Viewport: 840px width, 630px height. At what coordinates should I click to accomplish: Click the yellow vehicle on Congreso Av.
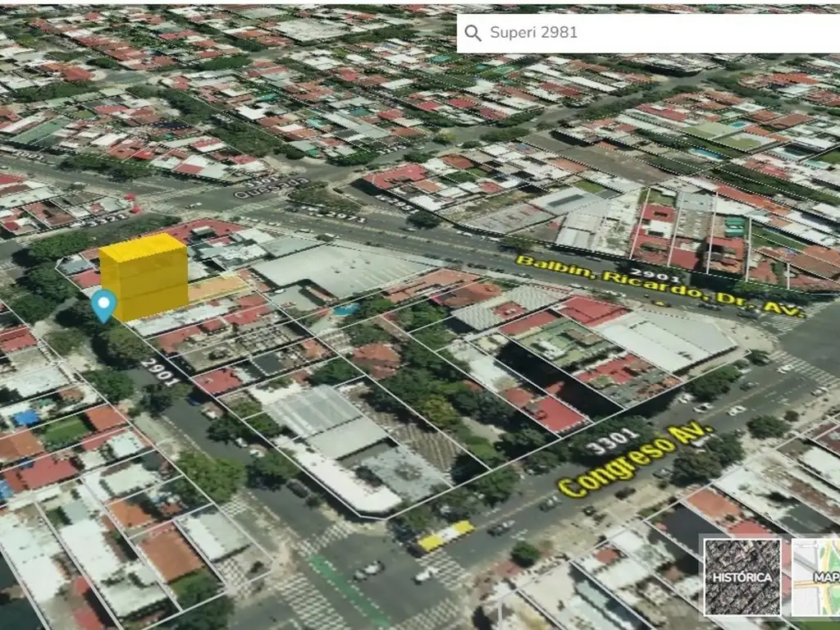445,536
